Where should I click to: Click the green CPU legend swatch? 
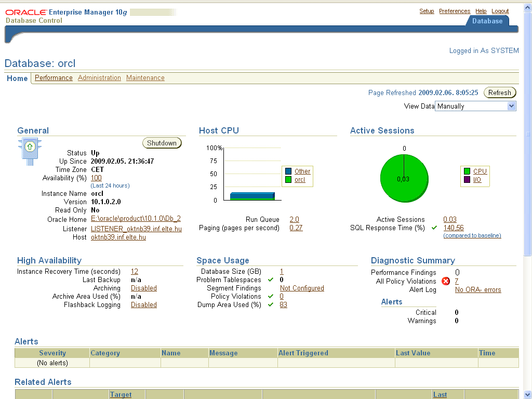pos(467,171)
